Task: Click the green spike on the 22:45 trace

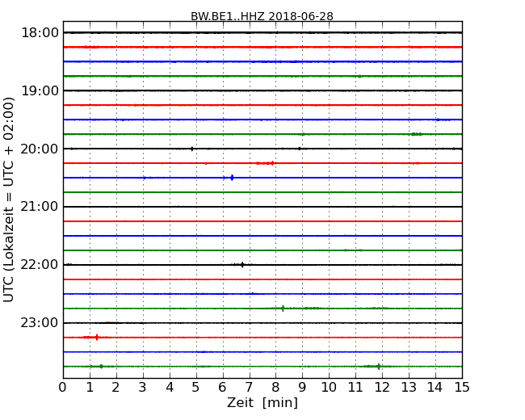Action: pos(283,308)
